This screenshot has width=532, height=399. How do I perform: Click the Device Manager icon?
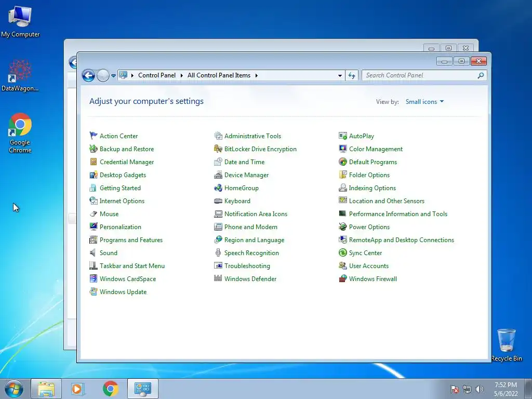[x=218, y=175]
